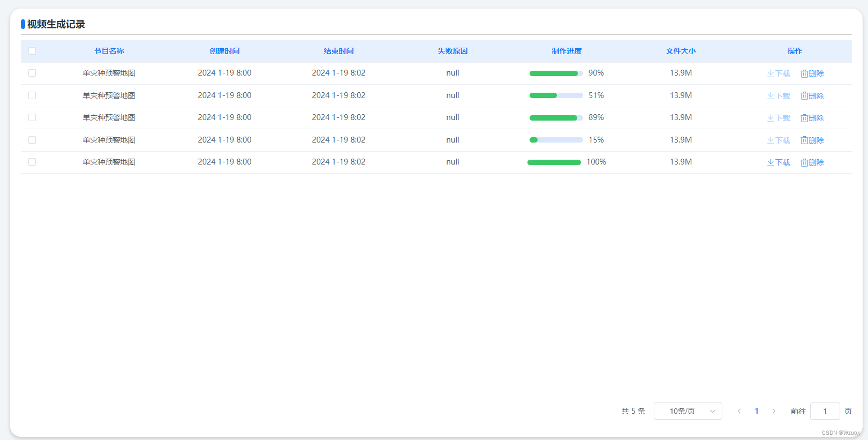The height and width of the screenshot is (440, 868).
Task: Click the 100% percentage label
Action: point(597,162)
